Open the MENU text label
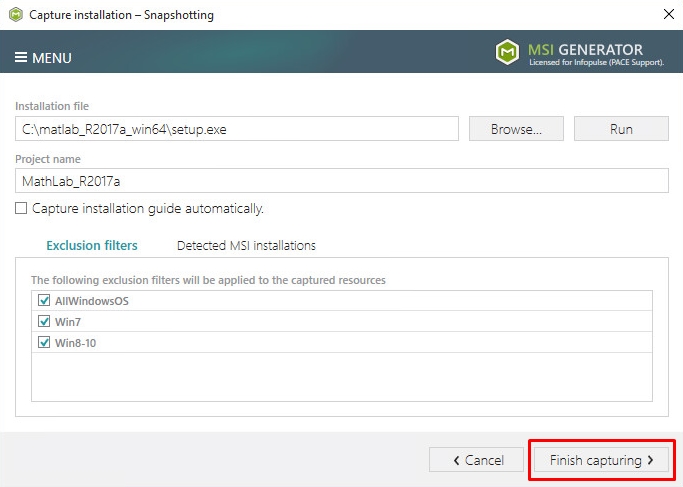 click(x=52, y=58)
